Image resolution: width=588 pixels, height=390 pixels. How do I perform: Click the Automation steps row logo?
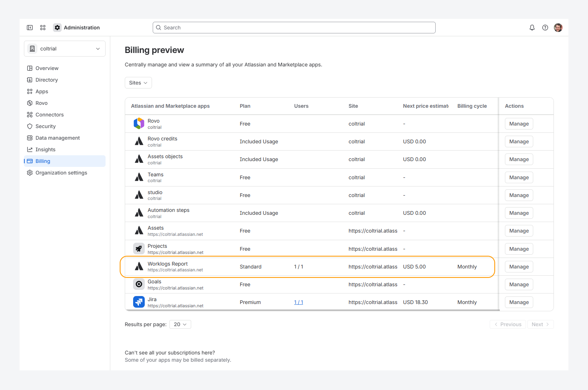point(139,213)
